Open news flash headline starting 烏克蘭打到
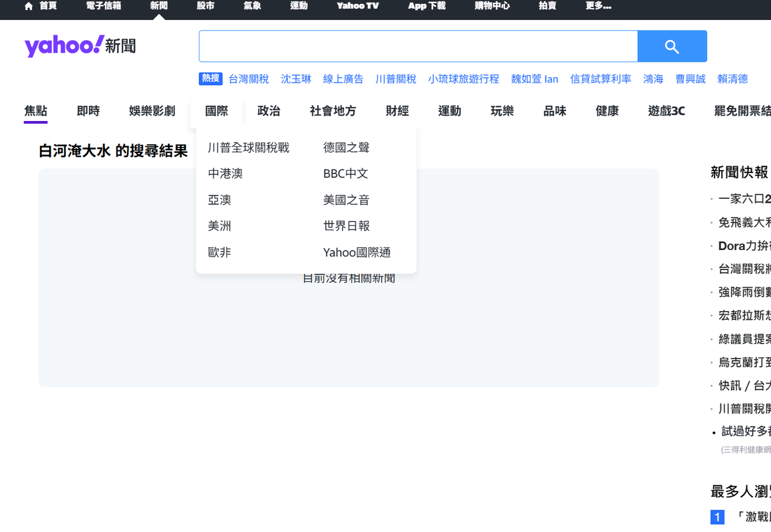Screen dimensions: 771x532 pyautogui.click(x=744, y=362)
